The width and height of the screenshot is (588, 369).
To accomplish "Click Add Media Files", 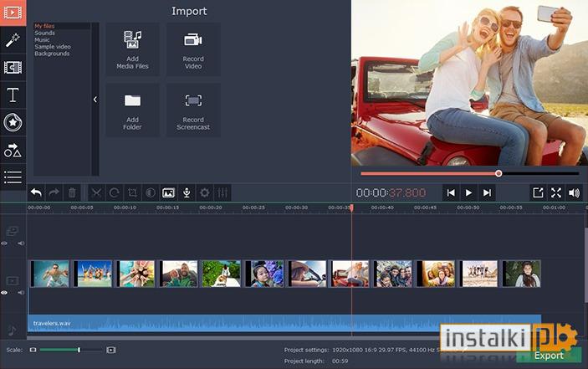I will [132, 49].
